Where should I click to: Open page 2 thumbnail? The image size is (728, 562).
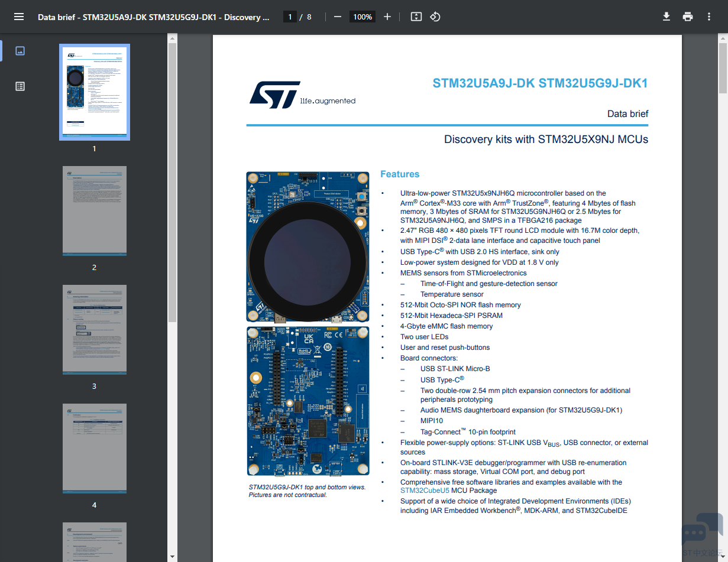95,210
